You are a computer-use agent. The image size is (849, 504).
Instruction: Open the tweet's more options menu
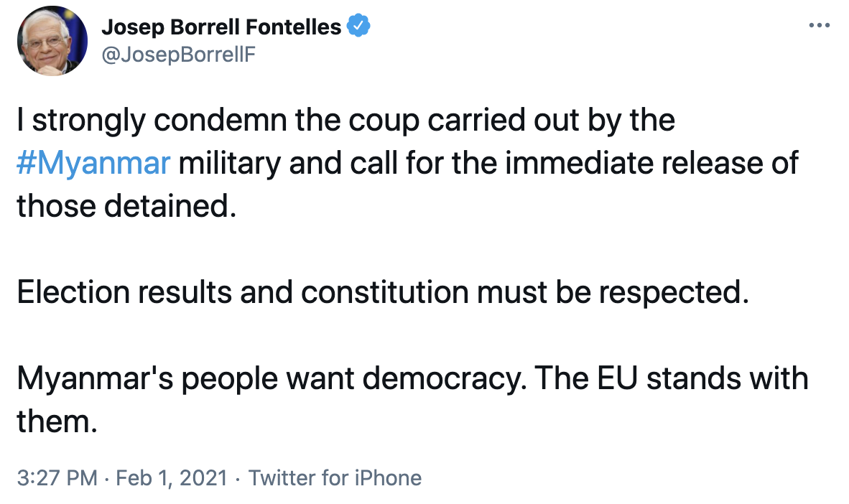[x=819, y=25]
